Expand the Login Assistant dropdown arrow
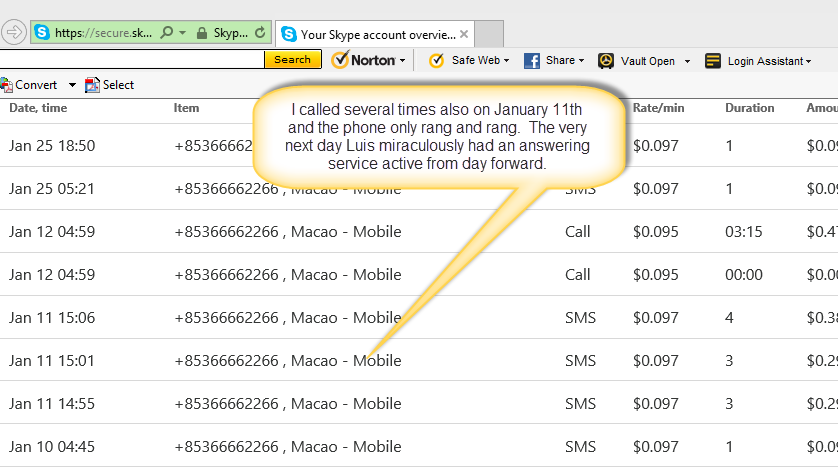Viewport: 838px width, 471px height. [x=808, y=61]
